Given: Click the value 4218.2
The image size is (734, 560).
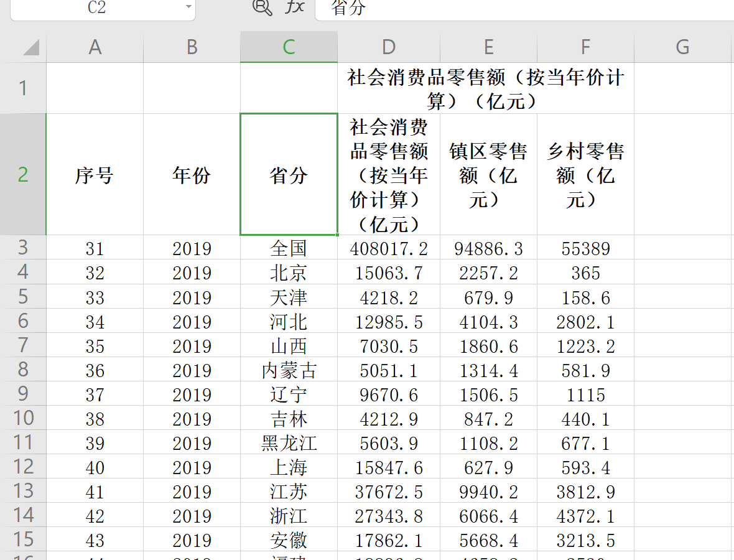Looking at the screenshot, I should [x=389, y=297].
